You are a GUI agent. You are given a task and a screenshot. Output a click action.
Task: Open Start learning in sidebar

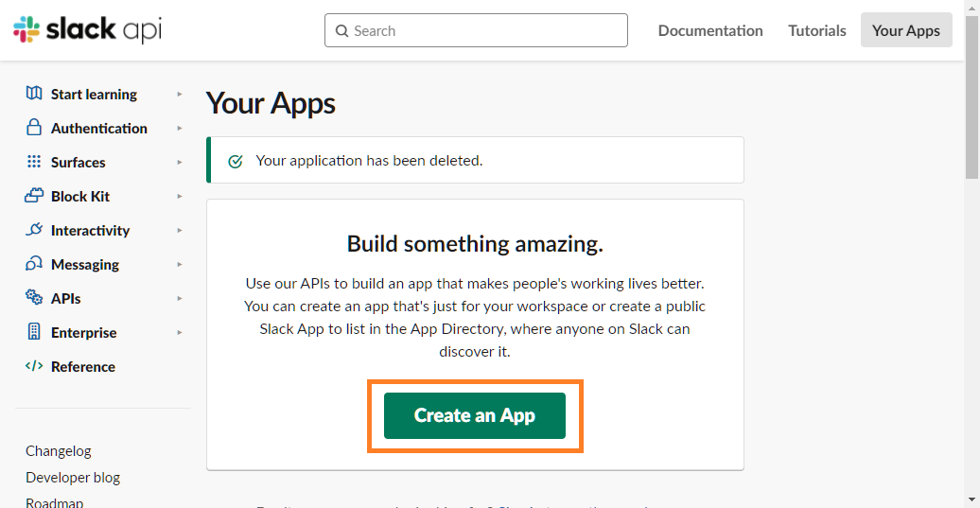tap(94, 95)
